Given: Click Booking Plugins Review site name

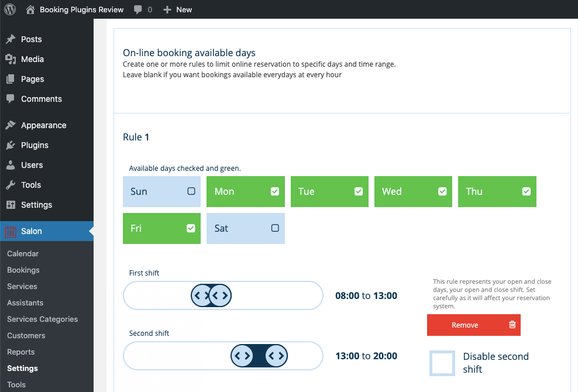Looking at the screenshot, I should coord(81,9).
